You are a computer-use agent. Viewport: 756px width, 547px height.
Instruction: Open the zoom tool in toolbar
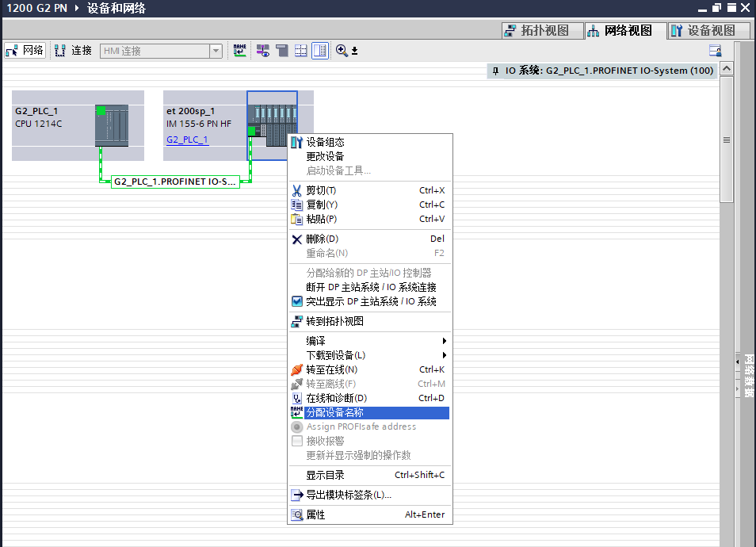coord(342,51)
